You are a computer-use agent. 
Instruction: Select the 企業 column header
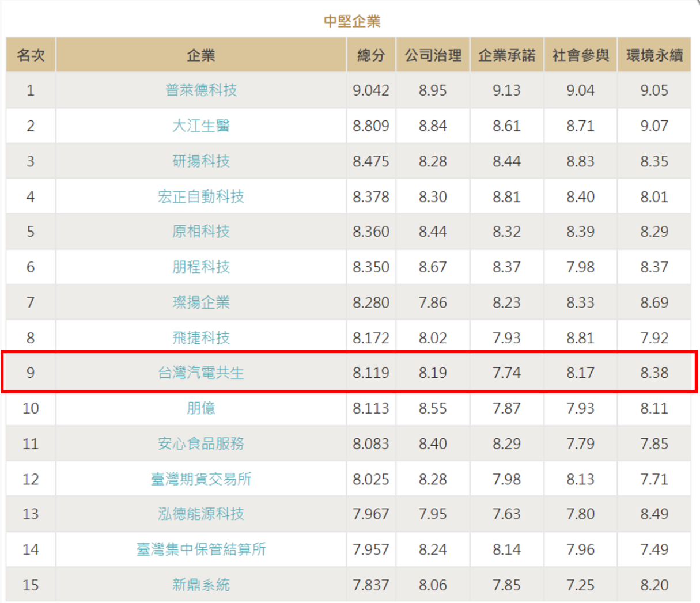(201, 55)
